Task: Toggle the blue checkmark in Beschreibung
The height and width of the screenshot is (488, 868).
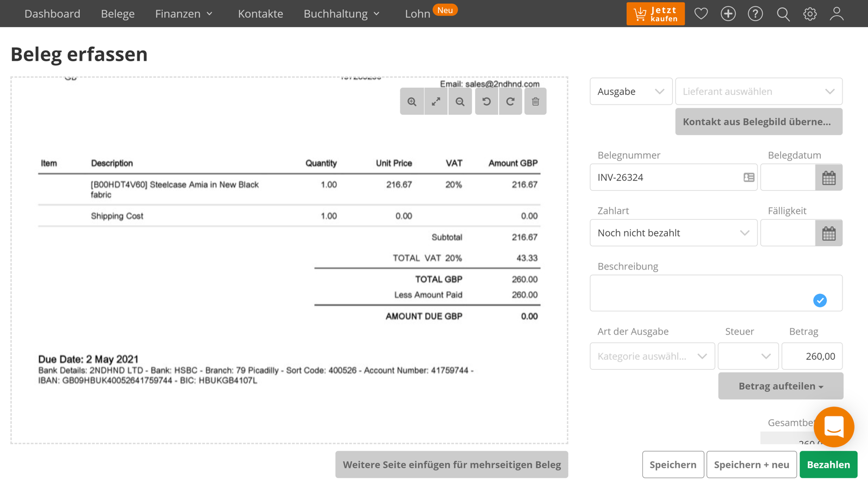Action: click(x=820, y=300)
